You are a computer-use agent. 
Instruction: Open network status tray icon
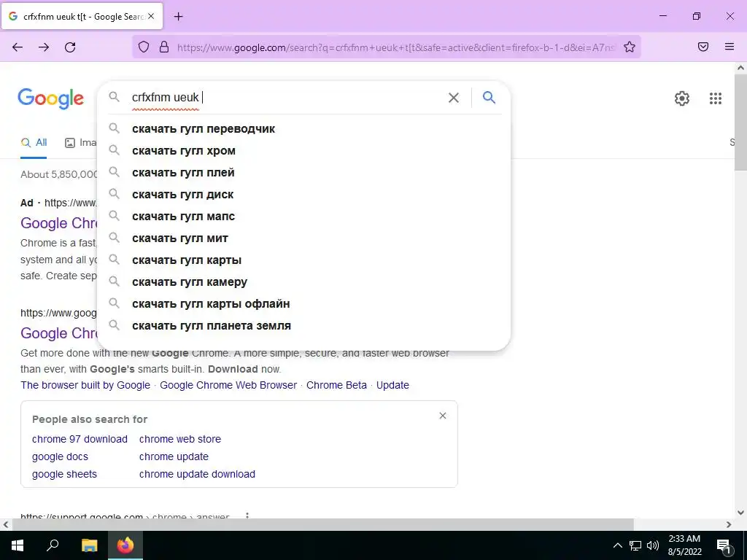coord(635,545)
